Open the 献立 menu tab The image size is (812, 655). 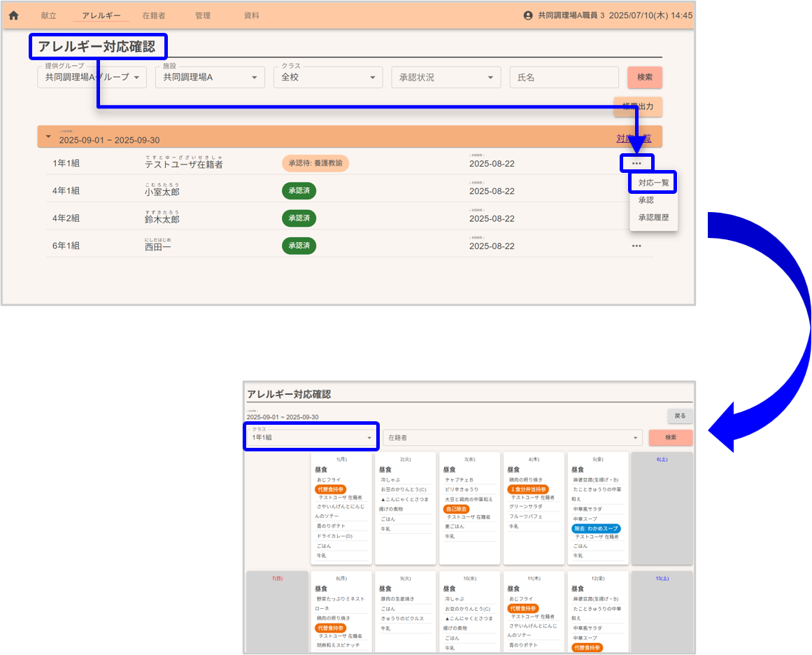coord(48,15)
